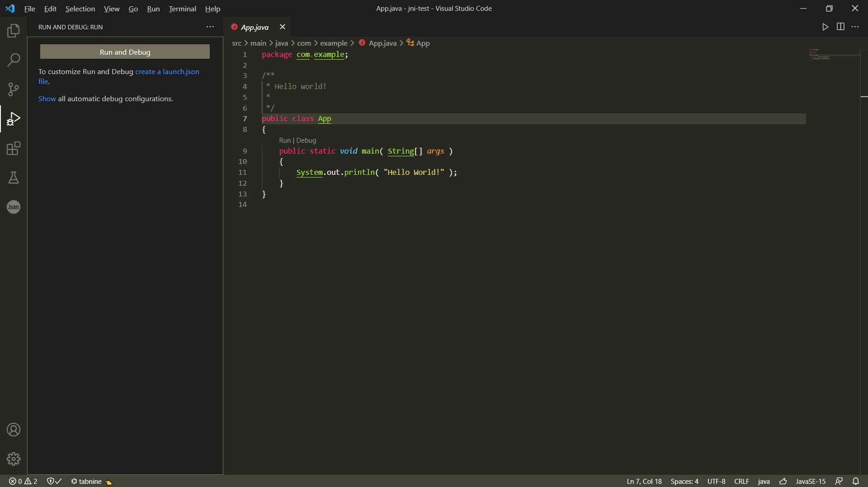Open the Terminal menu
This screenshot has height=487, width=868.
[x=182, y=9]
